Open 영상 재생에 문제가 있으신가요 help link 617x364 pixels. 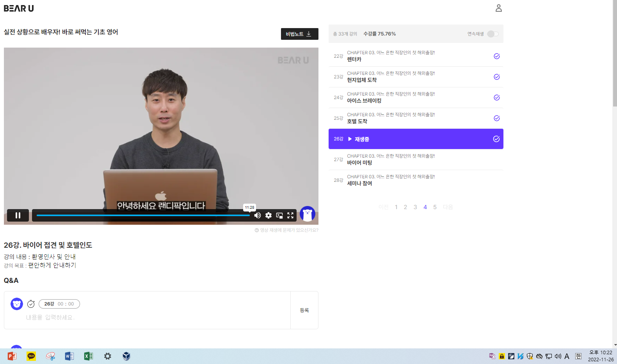[x=286, y=230]
